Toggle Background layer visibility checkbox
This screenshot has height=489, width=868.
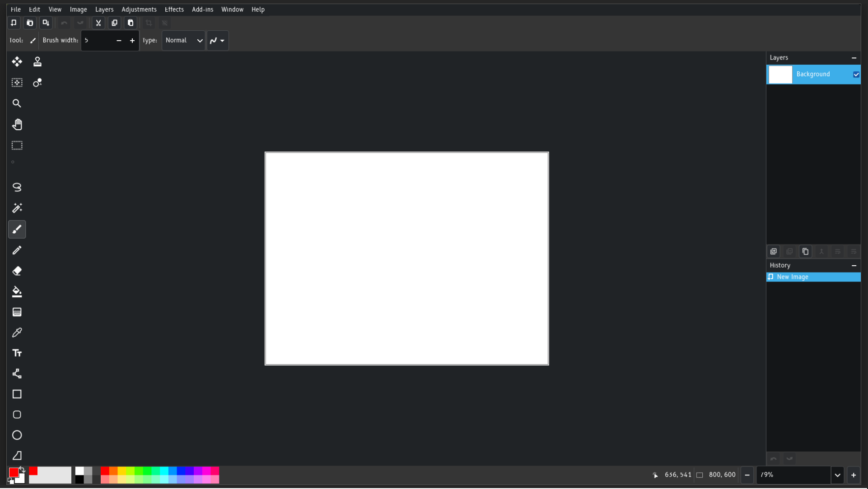(856, 75)
